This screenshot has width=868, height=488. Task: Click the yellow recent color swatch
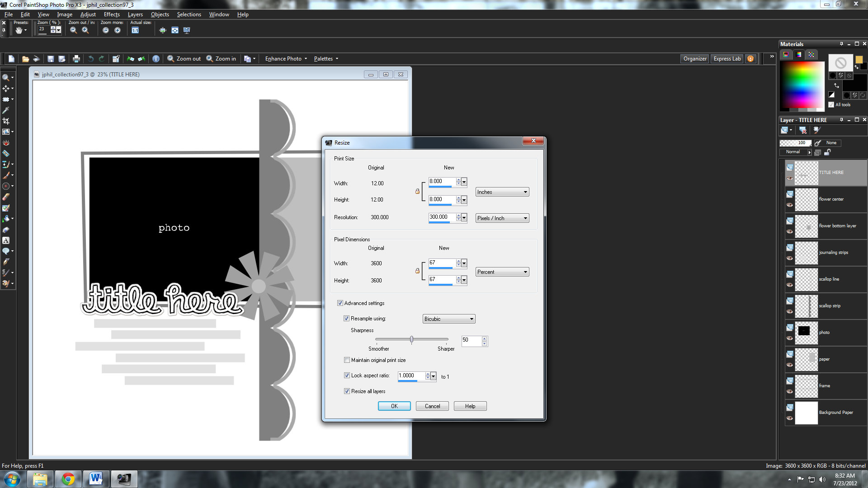click(x=859, y=60)
